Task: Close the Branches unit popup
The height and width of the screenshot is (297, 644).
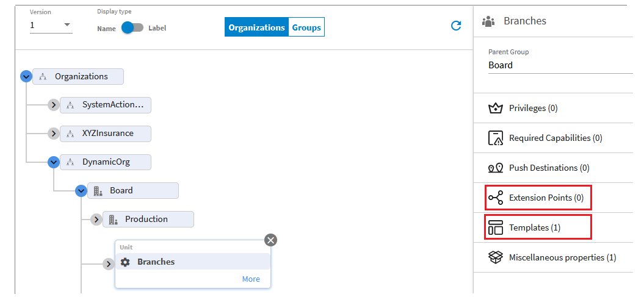Action: (x=271, y=240)
